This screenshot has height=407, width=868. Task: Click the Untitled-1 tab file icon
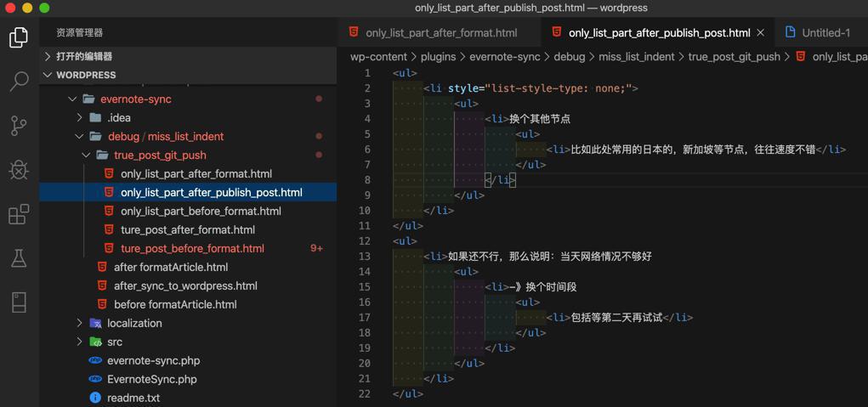(x=791, y=32)
